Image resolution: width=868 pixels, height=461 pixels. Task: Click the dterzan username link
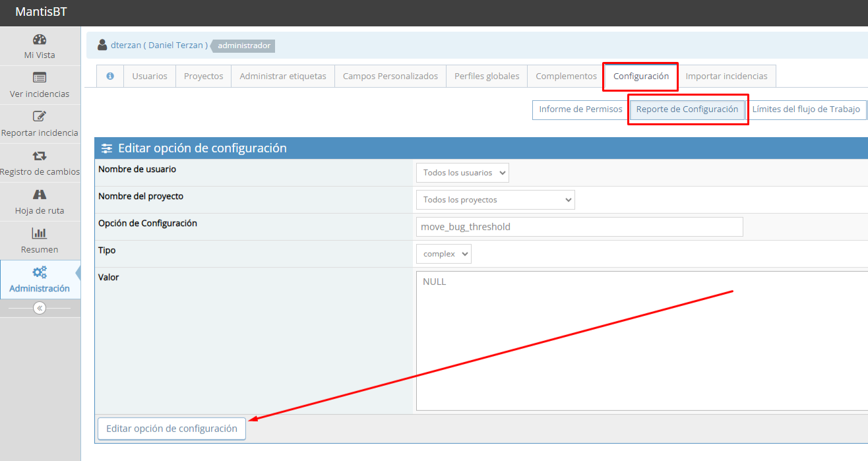[x=125, y=46]
